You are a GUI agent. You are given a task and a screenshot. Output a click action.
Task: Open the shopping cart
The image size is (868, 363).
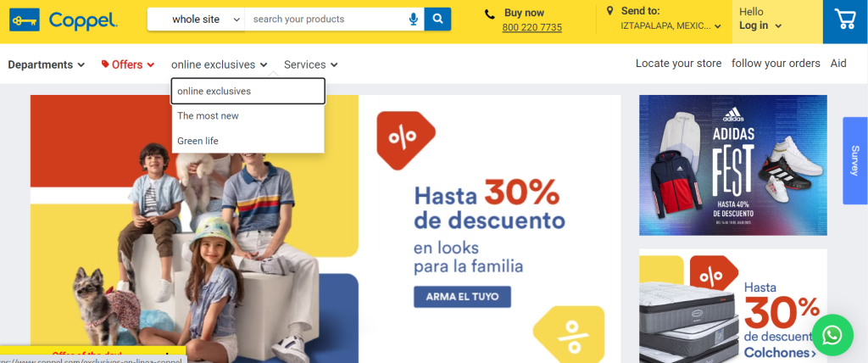click(x=845, y=20)
